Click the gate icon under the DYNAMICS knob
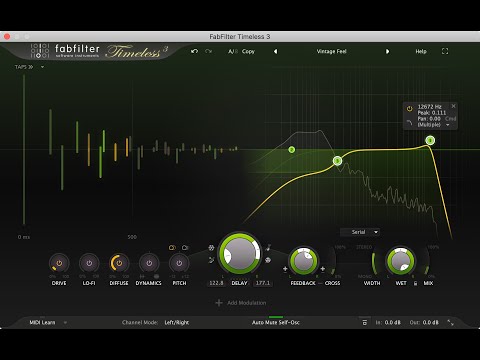480x360 pixels. pos(142,276)
